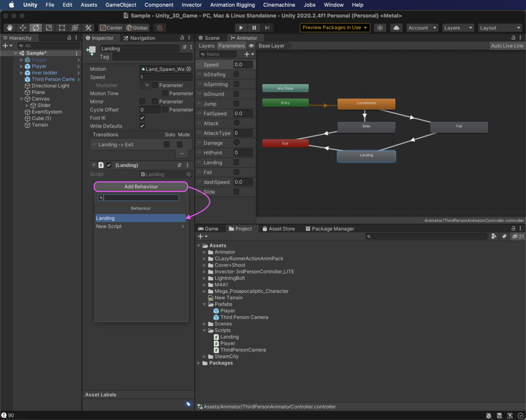Start Play mode
This screenshot has height=420, width=526.
(x=241, y=28)
